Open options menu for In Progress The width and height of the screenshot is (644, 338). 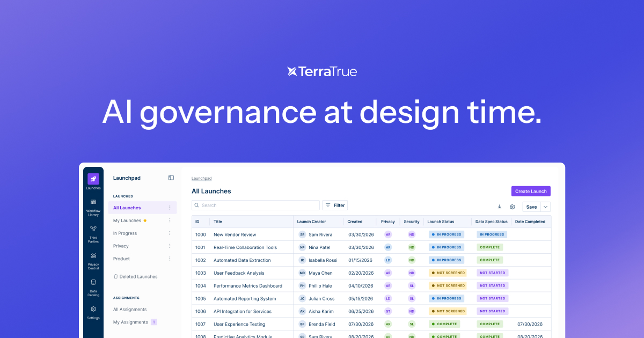170,233
